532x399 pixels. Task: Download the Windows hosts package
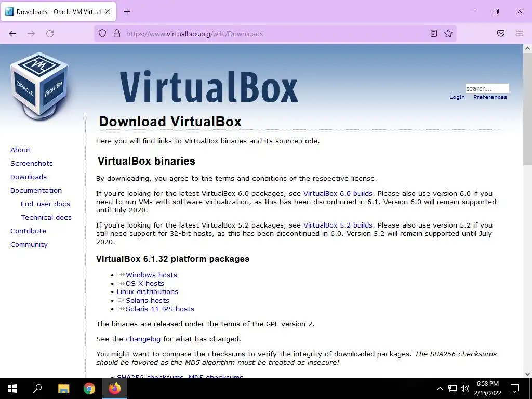pos(151,275)
